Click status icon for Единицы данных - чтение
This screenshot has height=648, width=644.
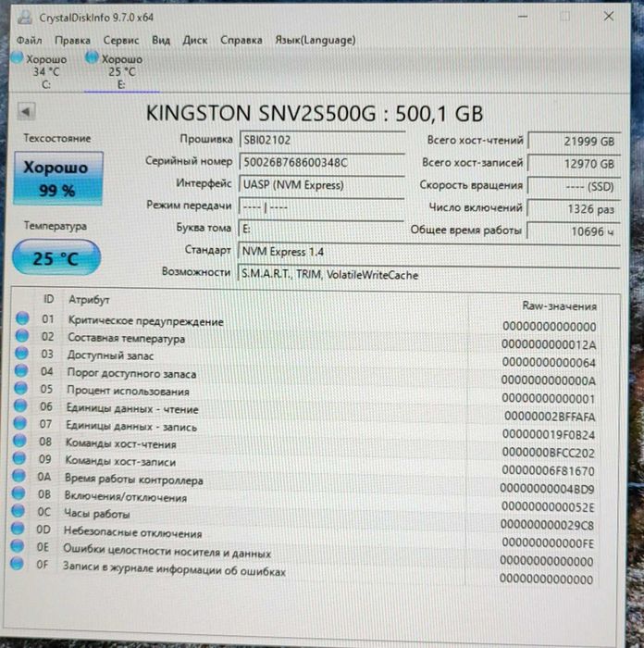[x=20, y=405]
